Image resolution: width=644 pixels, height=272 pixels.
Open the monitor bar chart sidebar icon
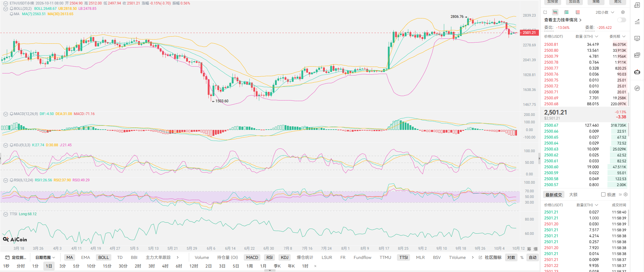coord(637,38)
